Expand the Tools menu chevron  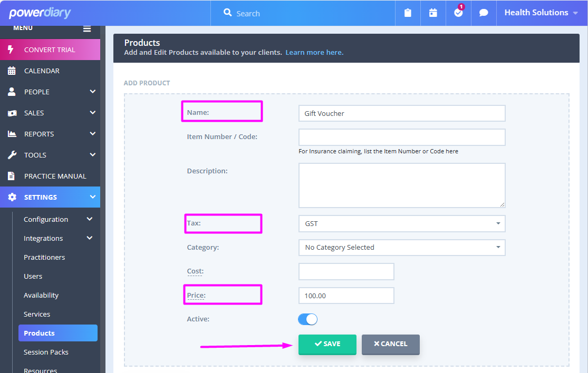coord(93,154)
